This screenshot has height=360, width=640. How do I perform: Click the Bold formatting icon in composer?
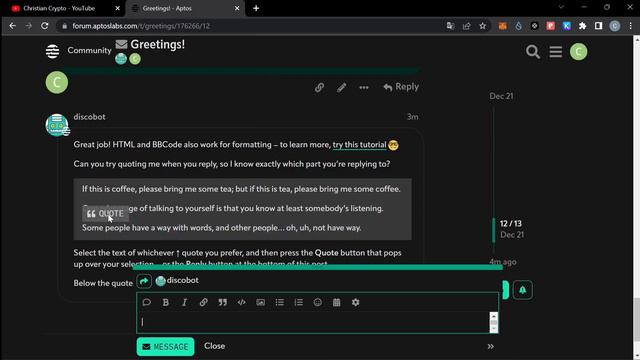(x=166, y=302)
